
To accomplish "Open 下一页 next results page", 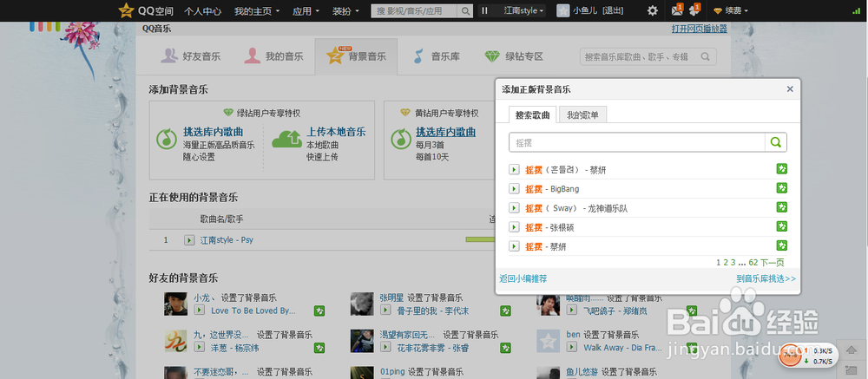I will [773, 263].
